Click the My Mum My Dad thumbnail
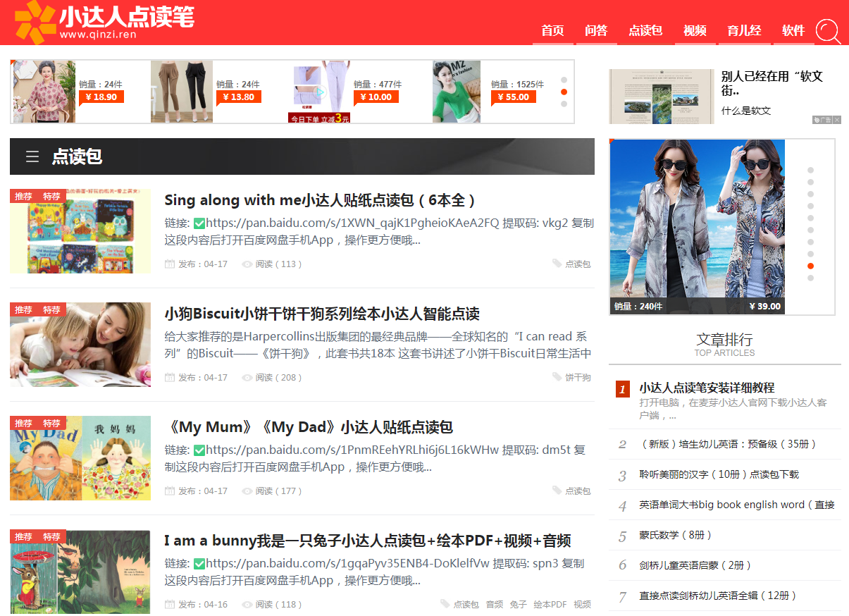Viewport: 849px width, 616px height. click(80, 458)
